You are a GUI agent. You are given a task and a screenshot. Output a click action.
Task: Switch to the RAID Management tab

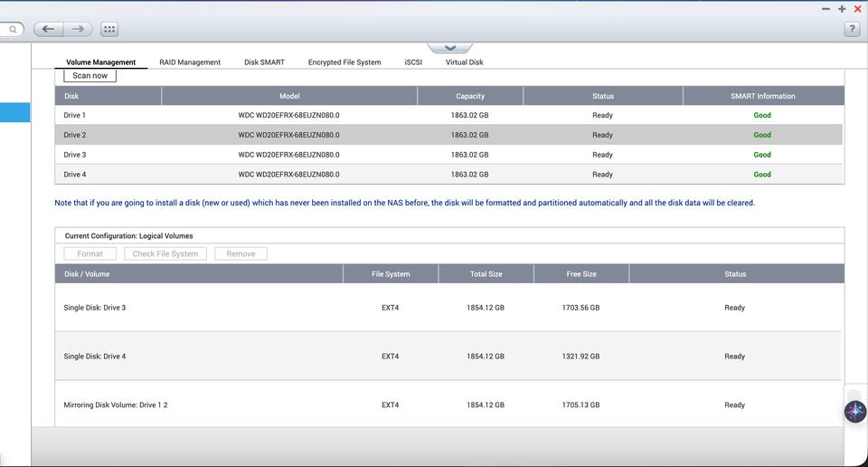[x=190, y=62]
